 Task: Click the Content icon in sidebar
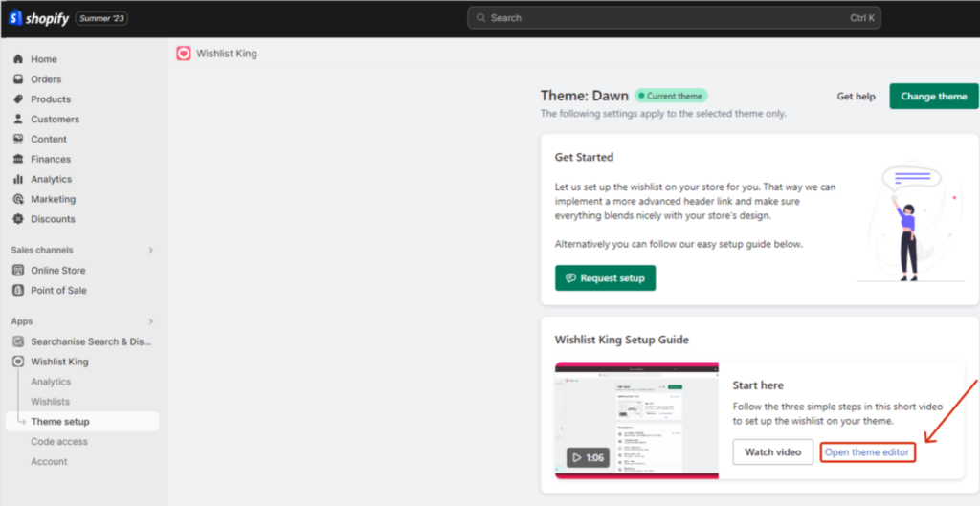tap(18, 140)
